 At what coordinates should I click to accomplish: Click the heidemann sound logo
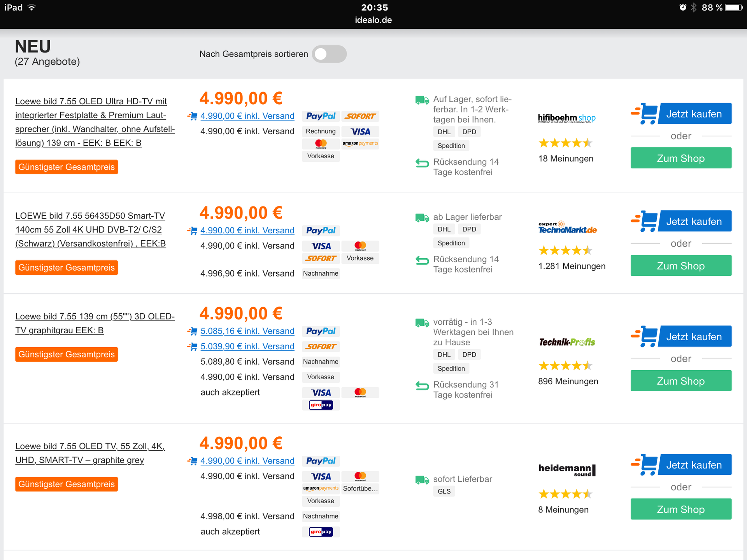(x=567, y=469)
